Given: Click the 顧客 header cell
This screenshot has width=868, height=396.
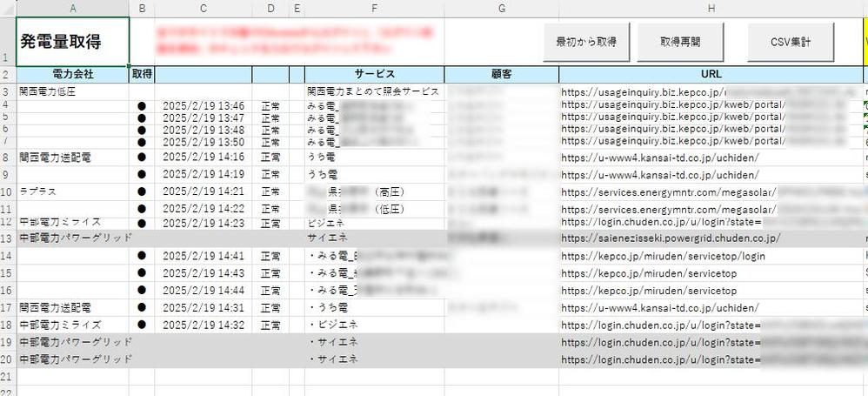Looking at the screenshot, I should (x=502, y=74).
